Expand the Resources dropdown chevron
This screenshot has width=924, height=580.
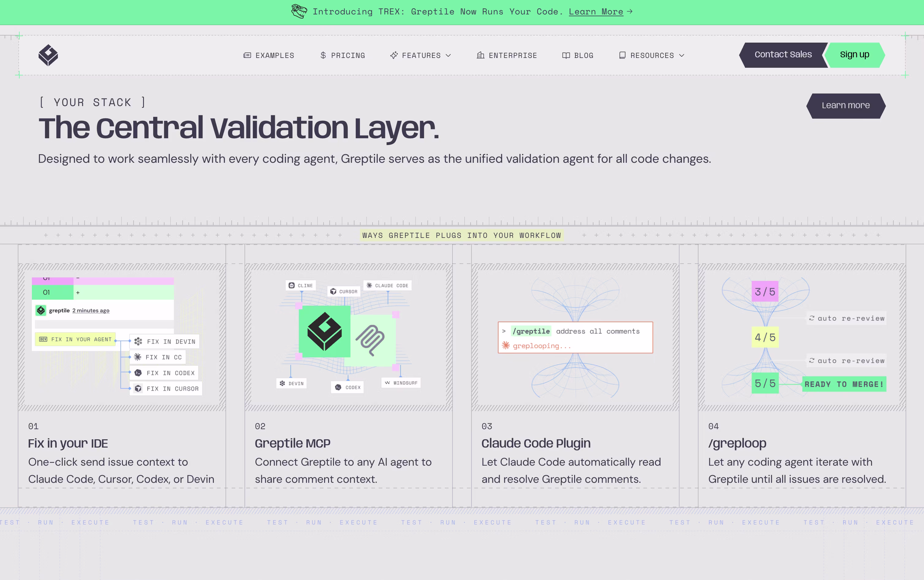(682, 55)
